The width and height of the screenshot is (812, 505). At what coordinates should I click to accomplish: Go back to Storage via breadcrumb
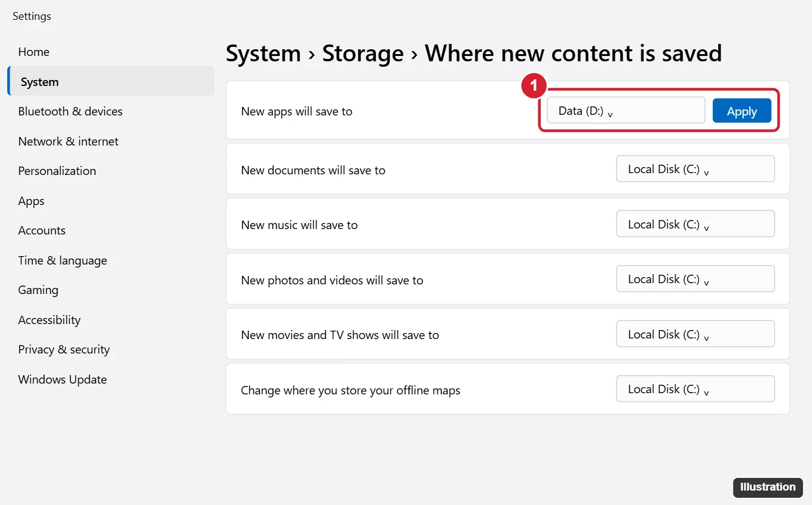(x=363, y=54)
